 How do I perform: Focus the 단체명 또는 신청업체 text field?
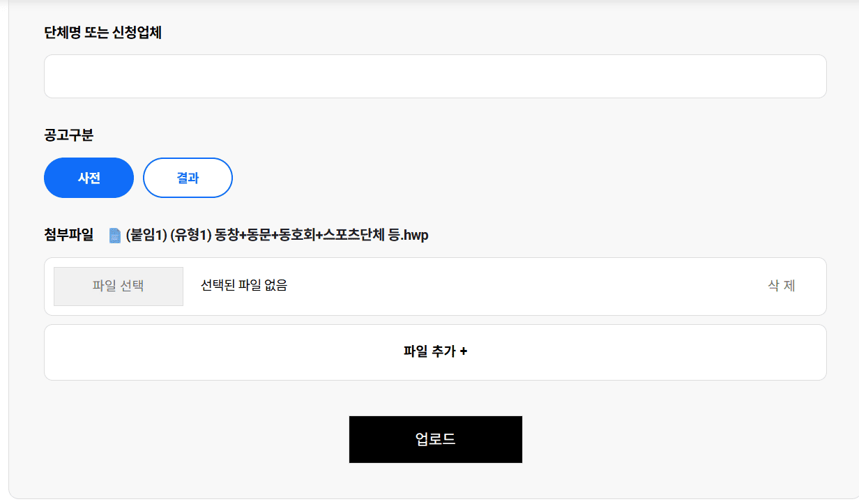[435, 76]
